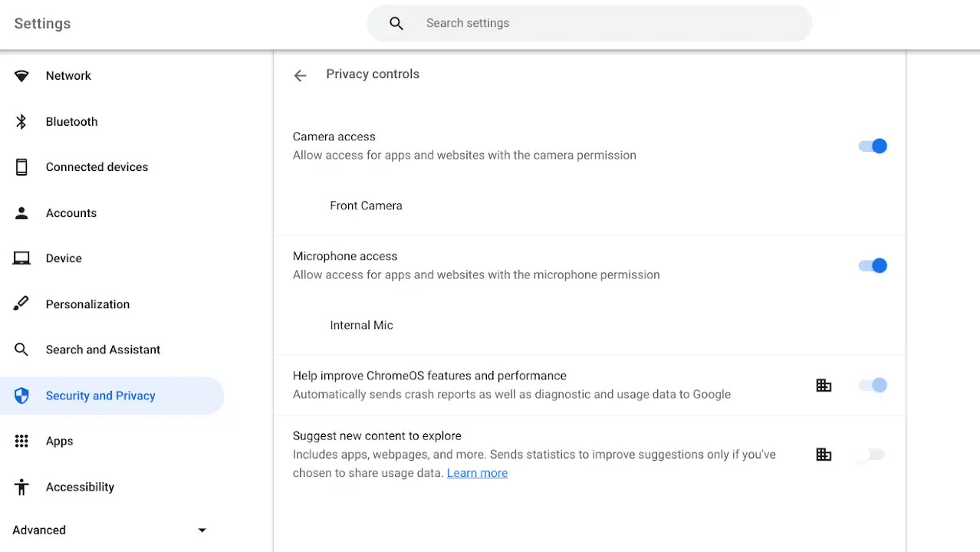Click Suggest new content to explore label
980x552 pixels.
(x=377, y=435)
